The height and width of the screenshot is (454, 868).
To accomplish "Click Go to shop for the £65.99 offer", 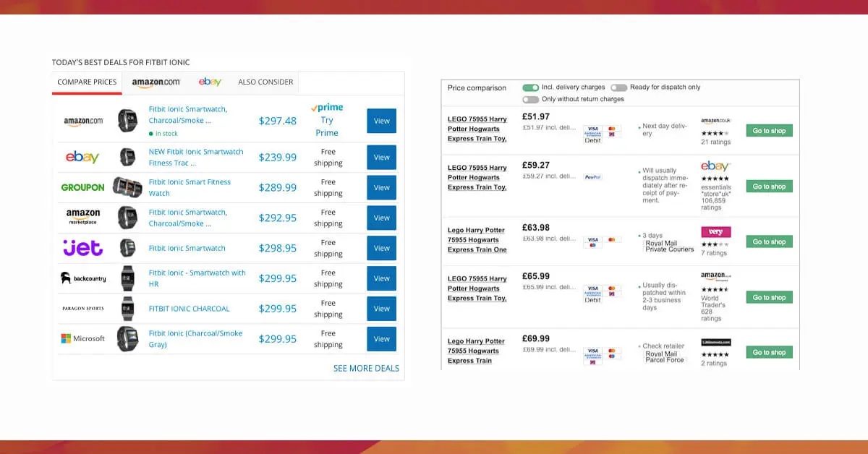I will (769, 297).
